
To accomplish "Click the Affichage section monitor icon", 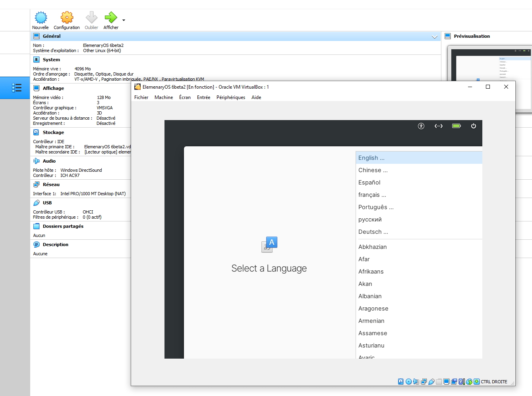I will [x=36, y=88].
